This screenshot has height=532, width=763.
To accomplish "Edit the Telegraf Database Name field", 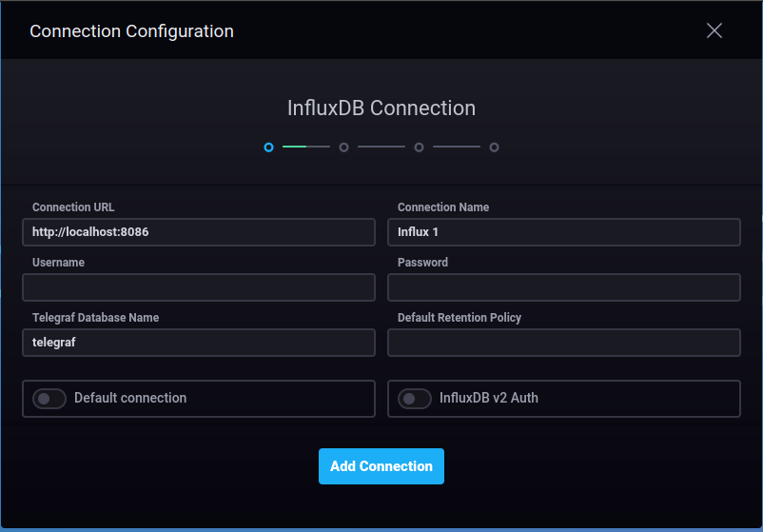I will click(x=199, y=343).
